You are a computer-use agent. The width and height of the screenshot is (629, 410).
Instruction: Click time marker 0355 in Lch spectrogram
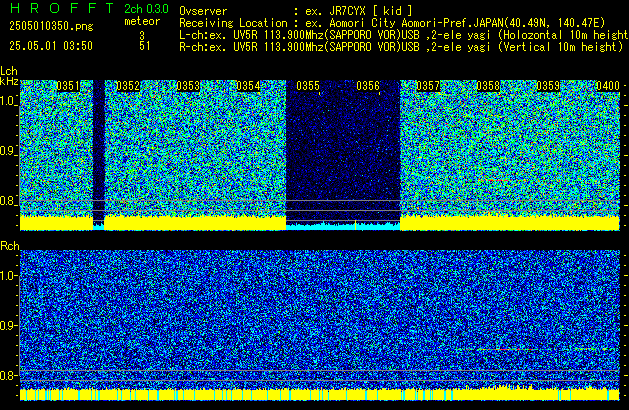point(308,86)
